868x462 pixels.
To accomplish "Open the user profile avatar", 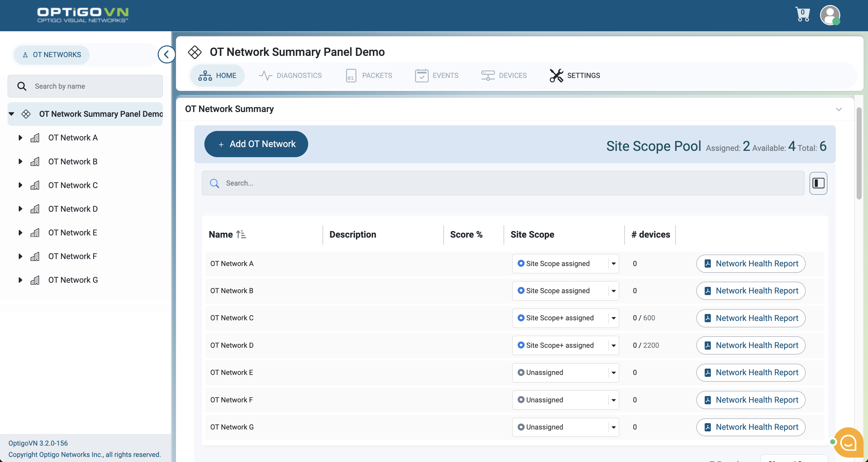I will tap(830, 15).
